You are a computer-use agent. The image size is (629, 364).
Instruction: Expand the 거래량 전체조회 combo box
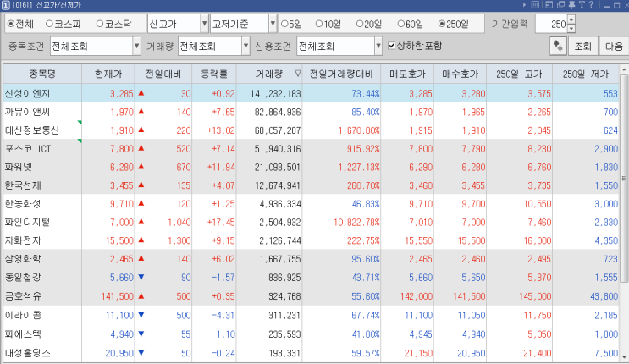tap(246, 46)
